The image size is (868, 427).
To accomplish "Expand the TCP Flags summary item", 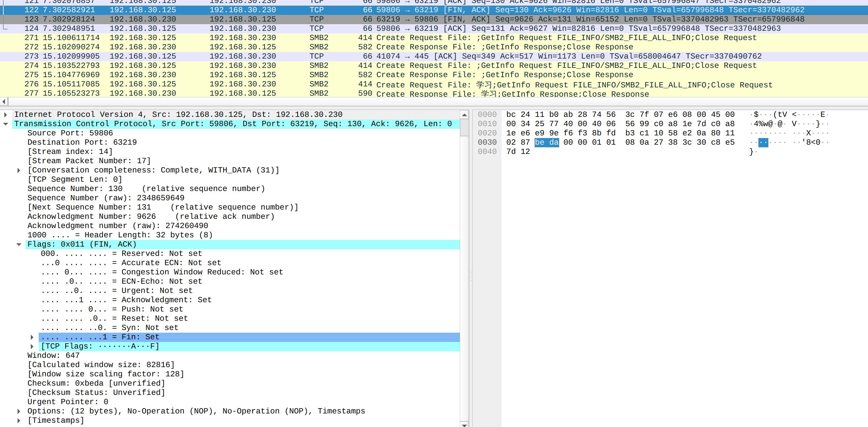I will click(x=32, y=347).
